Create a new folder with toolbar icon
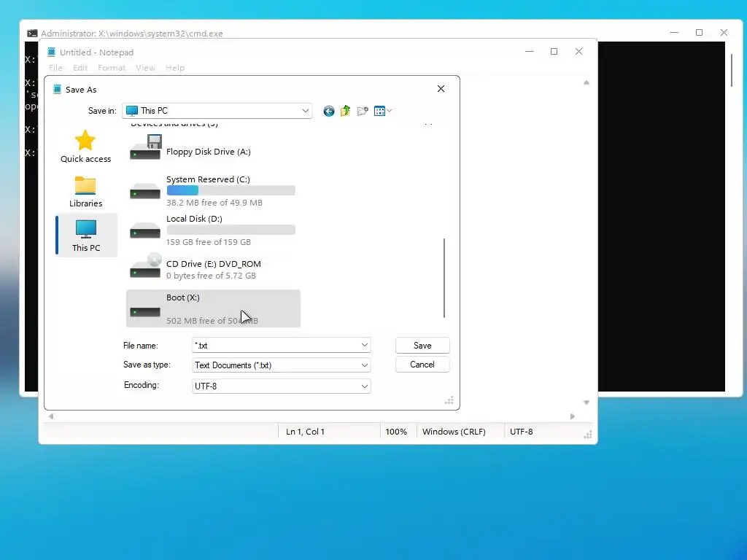The image size is (747, 560). (363, 111)
